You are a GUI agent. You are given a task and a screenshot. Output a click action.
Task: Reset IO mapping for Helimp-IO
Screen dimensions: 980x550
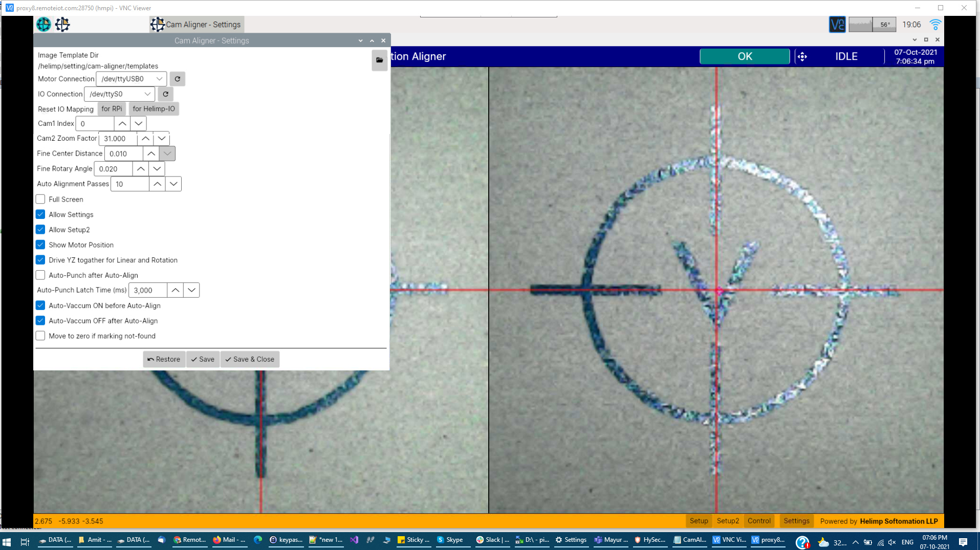coord(154,109)
